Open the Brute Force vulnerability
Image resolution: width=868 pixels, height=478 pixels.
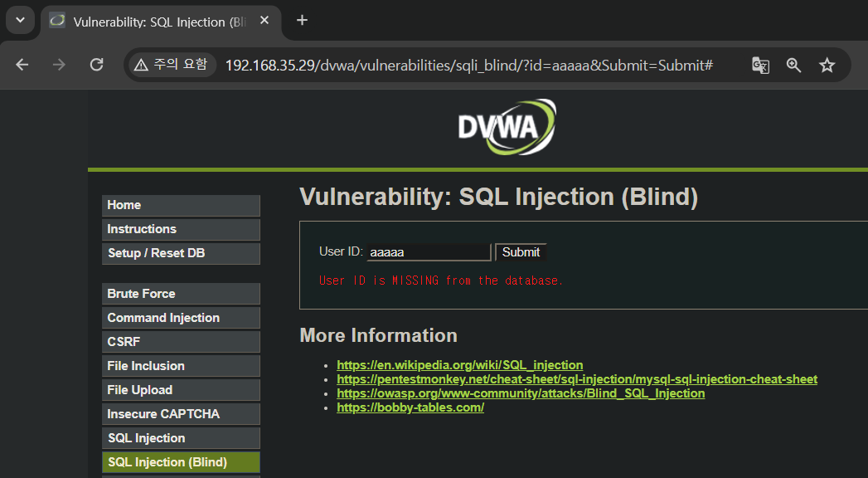tap(181, 294)
